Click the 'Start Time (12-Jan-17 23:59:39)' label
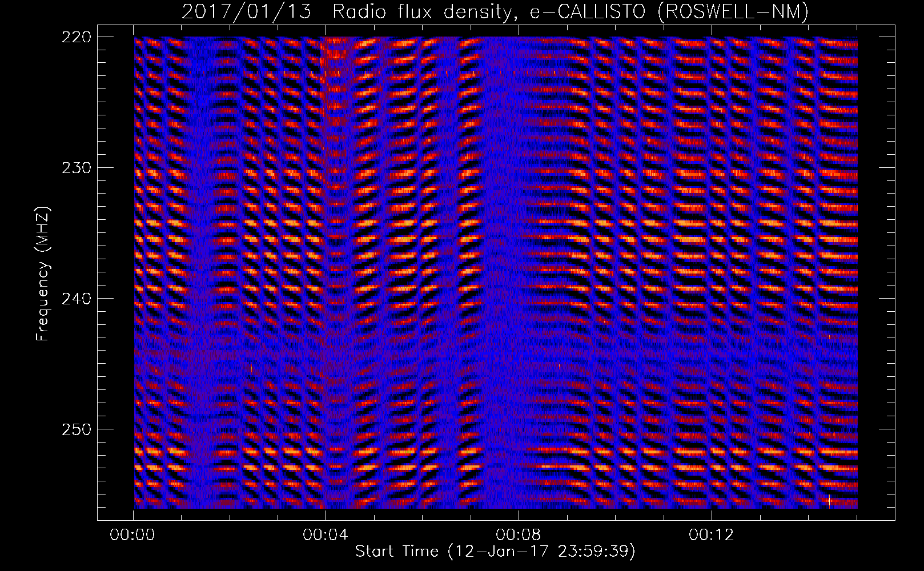Viewport: 924px width, 571px height. [x=495, y=552]
